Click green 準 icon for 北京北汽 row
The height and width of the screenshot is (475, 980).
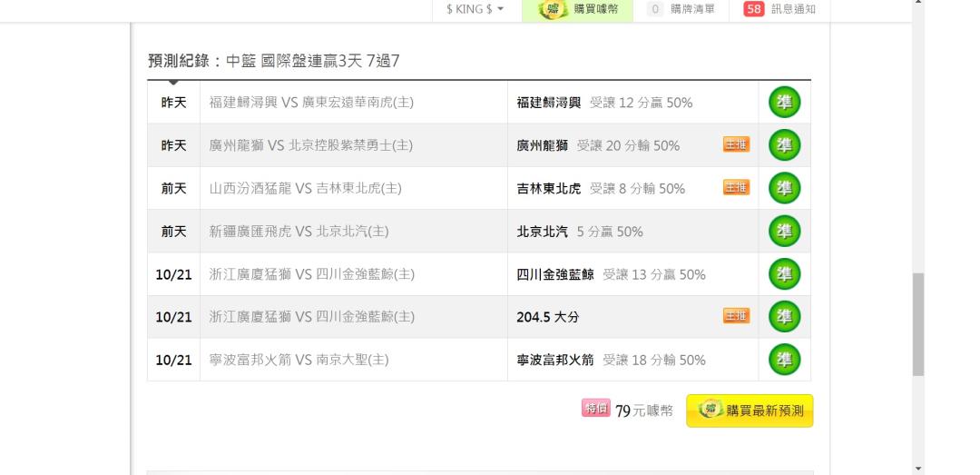[784, 231]
